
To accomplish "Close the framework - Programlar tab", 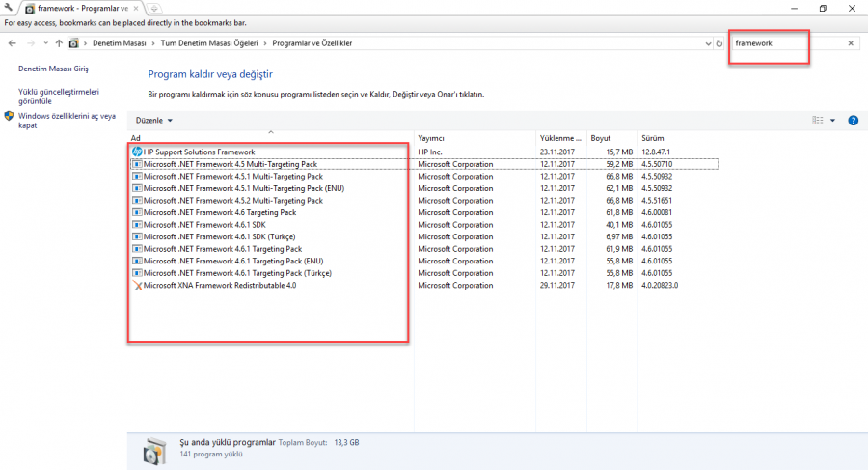I will pyautogui.click(x=136, y=9).
